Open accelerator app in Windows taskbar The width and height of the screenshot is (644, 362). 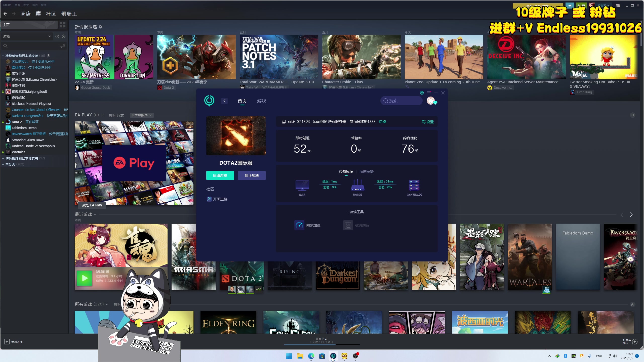[333, 356]
